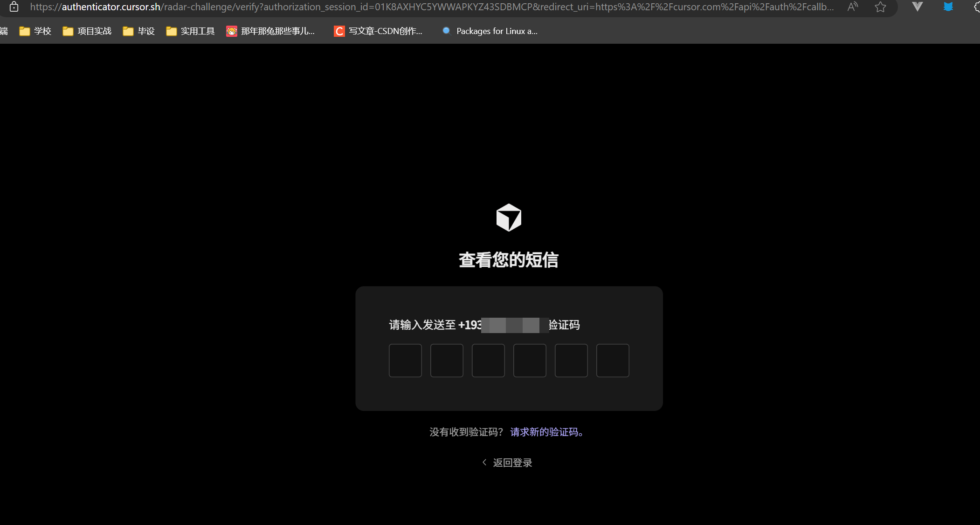The height and width of the screenshot is (525, 980).
Task: Select the last verification code box
Action: [x=613, y=361]
